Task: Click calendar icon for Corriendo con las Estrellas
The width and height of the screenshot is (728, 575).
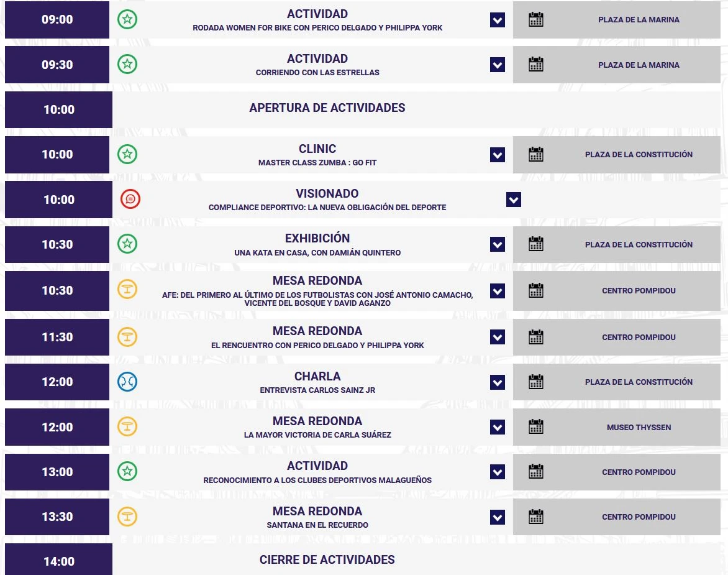Action: pyautogui.click(x=536, y=65)
